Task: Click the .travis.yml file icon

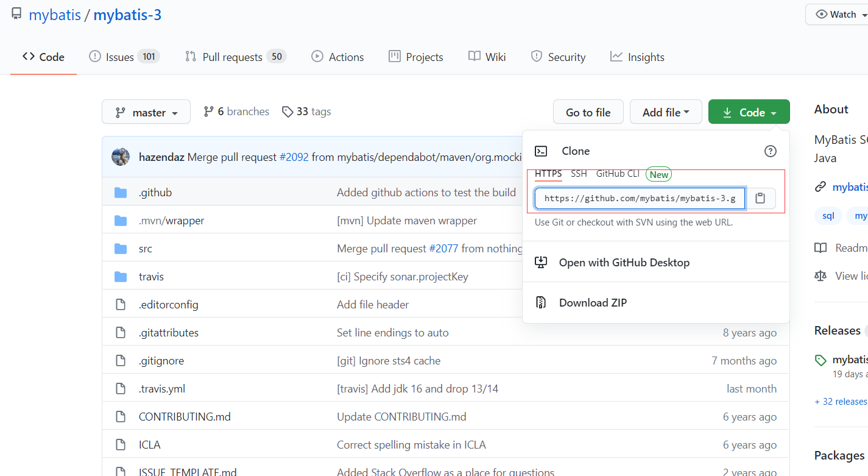Action: coord(121,389)
